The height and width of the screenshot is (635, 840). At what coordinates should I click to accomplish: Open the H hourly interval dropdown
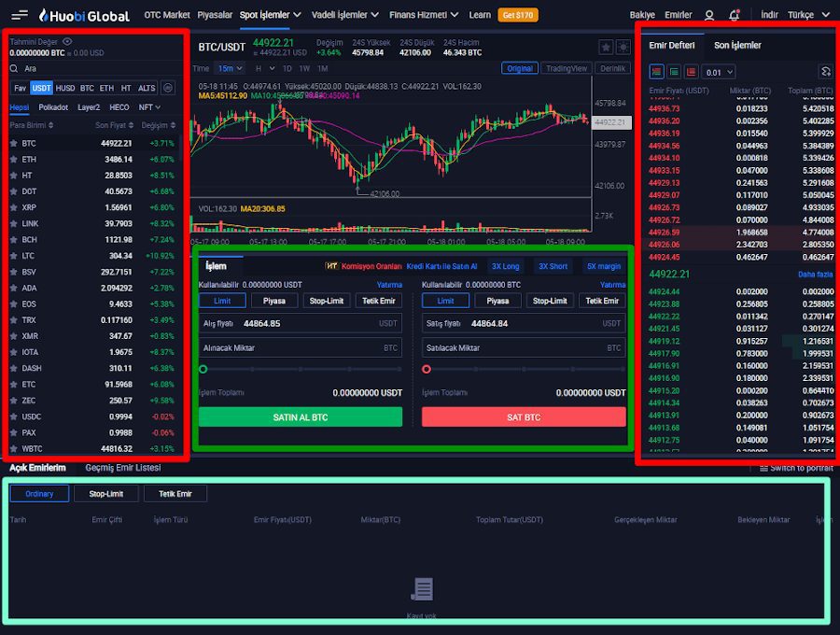[265, 68]
